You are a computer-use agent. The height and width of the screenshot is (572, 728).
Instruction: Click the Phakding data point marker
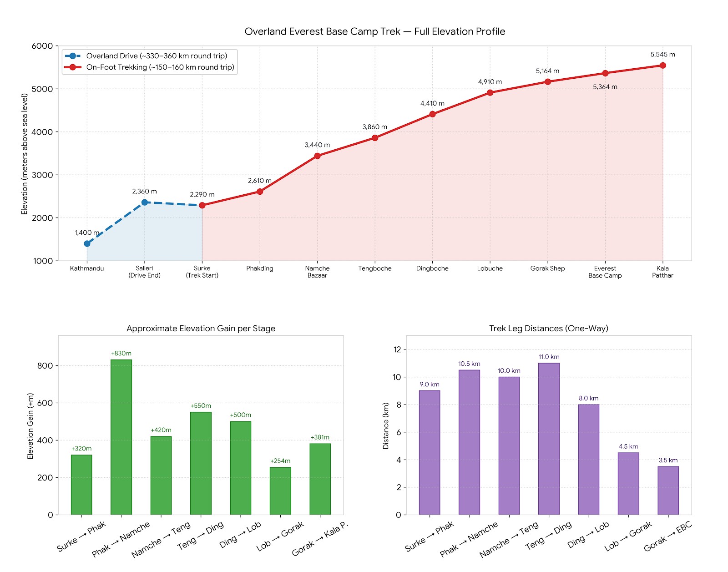[260, 192]
